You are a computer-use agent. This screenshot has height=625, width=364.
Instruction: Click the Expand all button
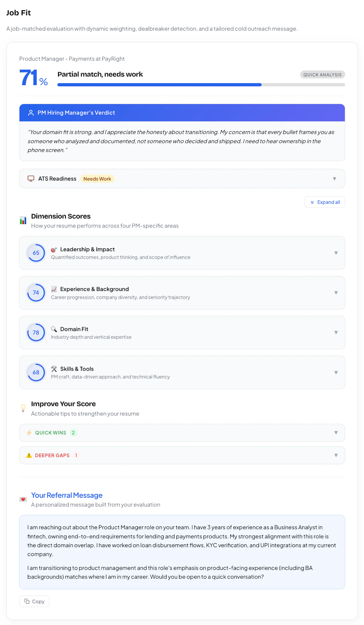click(x=325, y=202)
